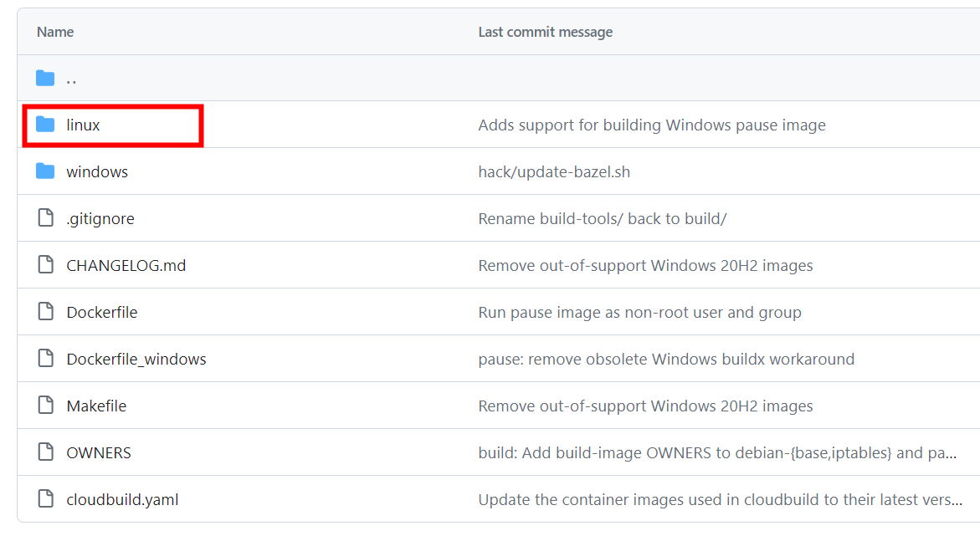The width and height of the screenshot is (980, 536).
Task: Open commit "Adds support for building Windows pause image"
Action: click(x=651, y=125)
